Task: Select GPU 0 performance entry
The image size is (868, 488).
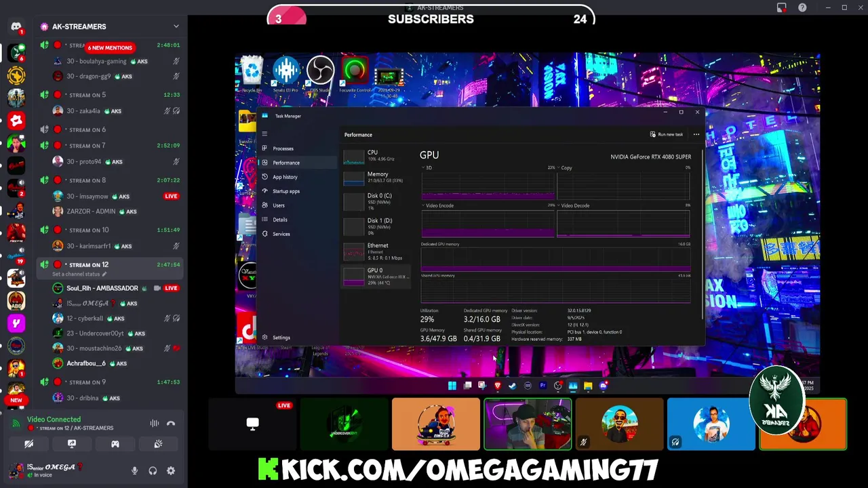Action: click(x=376, y=277)
